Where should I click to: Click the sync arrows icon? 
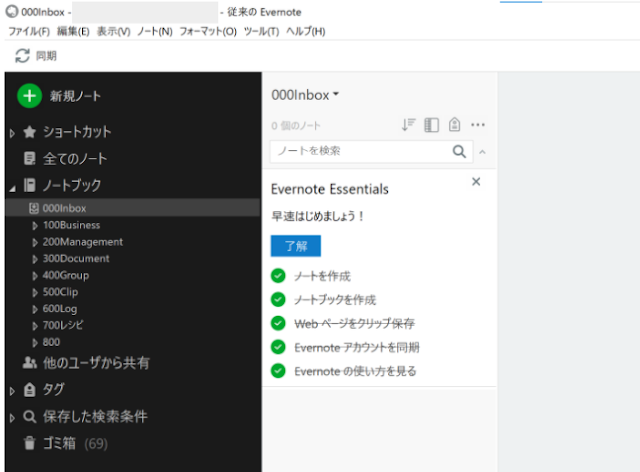[22, 56]
